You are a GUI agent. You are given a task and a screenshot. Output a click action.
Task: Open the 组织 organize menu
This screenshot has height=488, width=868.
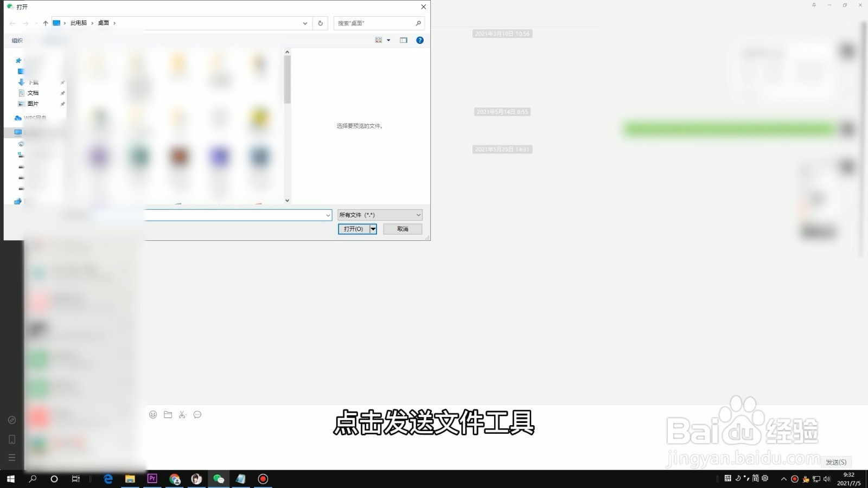[x=17, y=41]
